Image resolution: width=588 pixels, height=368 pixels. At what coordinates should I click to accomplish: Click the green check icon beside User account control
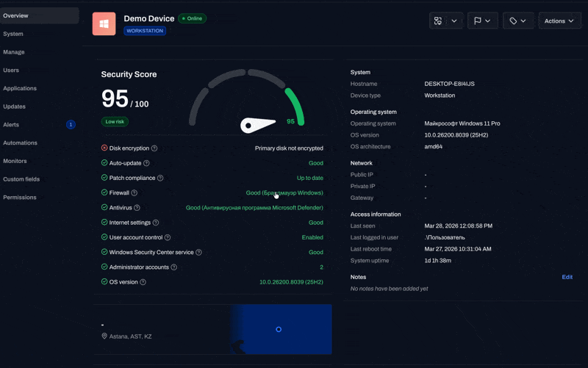[104, 237]
